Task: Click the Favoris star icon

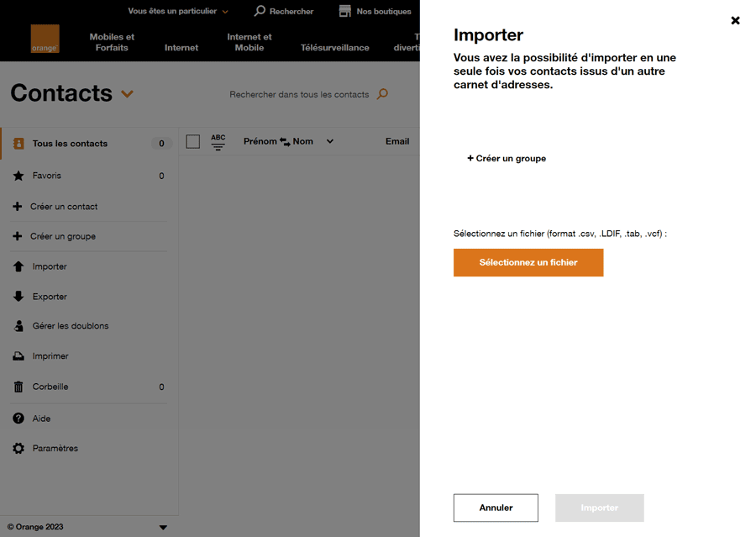Action: (18, 176)
